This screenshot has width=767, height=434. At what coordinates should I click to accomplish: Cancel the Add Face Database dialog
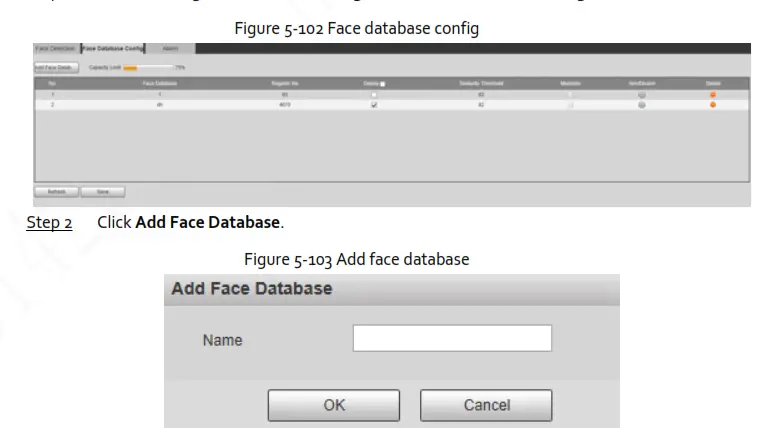click(486, 405)
